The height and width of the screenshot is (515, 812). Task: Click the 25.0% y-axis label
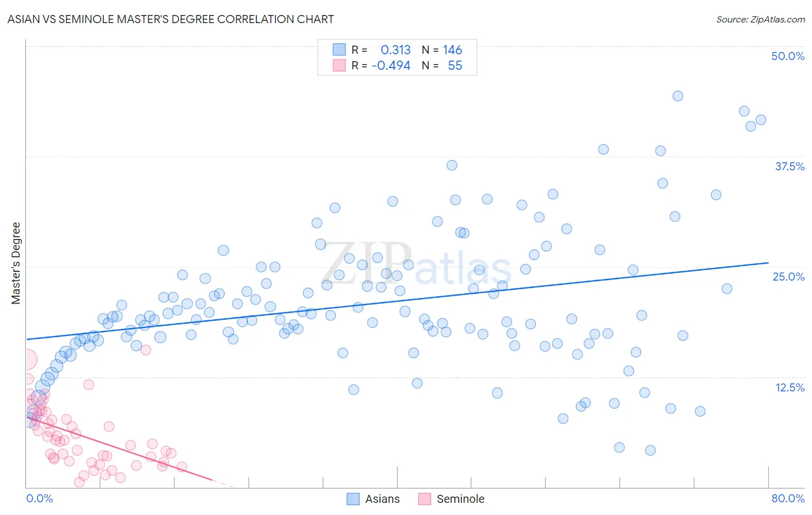[x=788, y=277]
